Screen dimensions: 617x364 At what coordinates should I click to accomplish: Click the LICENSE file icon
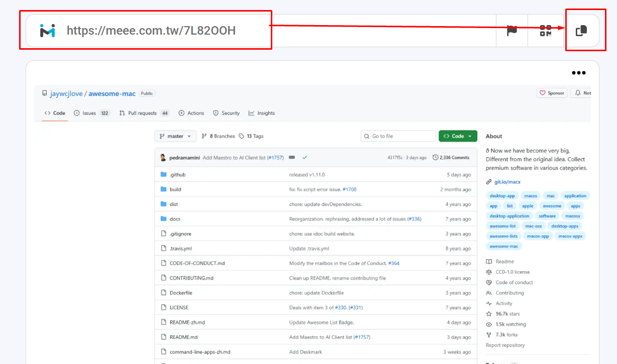point(163,307)
